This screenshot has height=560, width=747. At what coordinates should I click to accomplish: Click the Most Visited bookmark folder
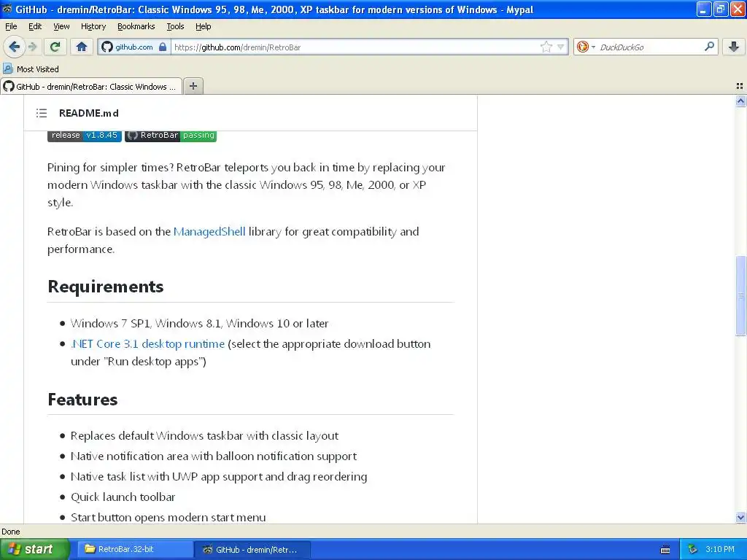click(x=31, y=69)
